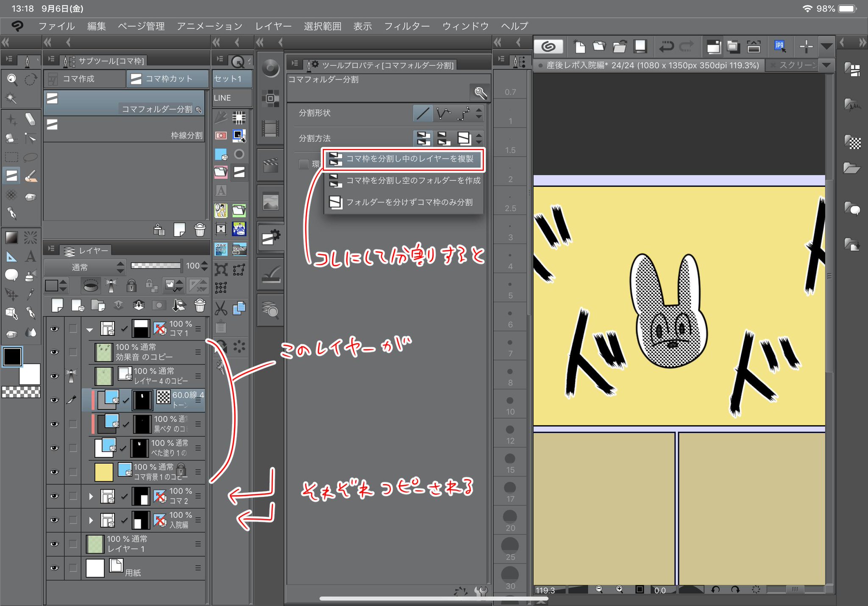Tick the checkbox under 分割方法
This screenshot has height=606, width=868.
(303, 164)
